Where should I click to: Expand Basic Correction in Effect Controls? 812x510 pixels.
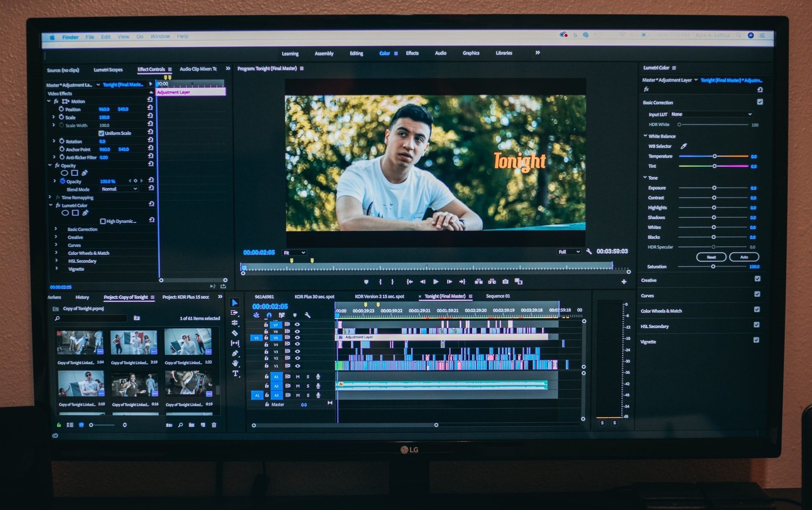tap(56, 229)
